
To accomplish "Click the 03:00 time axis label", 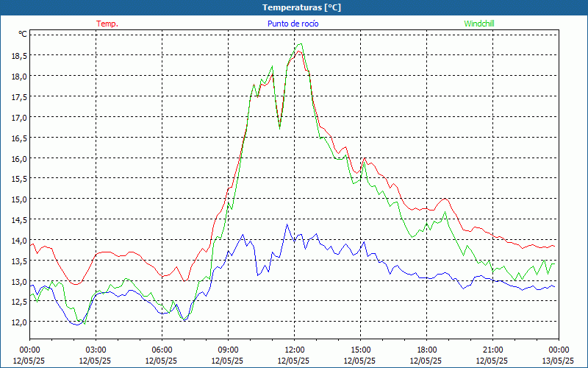I will coord(96,350).
